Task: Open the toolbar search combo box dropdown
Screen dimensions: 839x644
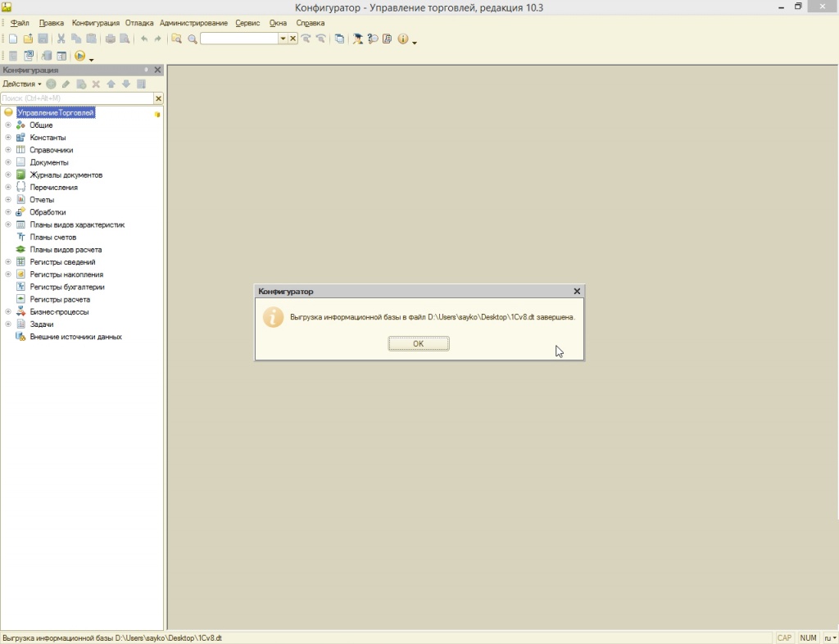Action: point(283,39)
